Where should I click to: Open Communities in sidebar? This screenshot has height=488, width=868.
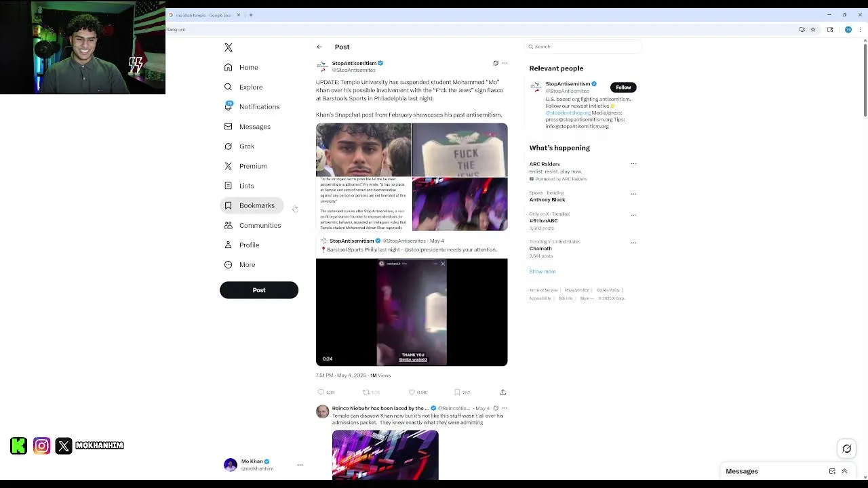(x=252, y=225)
